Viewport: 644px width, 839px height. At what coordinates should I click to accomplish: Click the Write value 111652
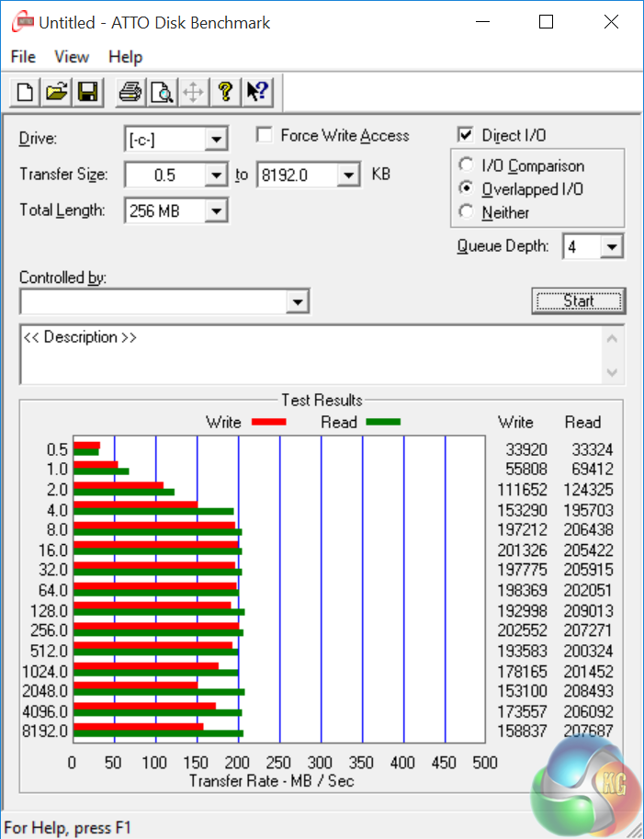pyautogui.click(x=523, y=490)
